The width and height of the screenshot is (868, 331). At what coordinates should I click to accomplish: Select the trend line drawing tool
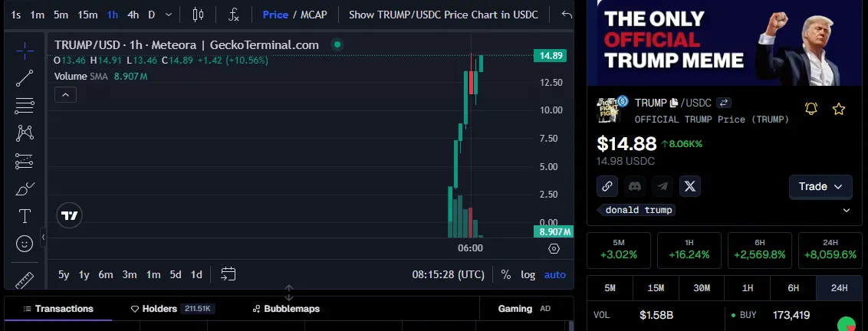click(25, 77)
